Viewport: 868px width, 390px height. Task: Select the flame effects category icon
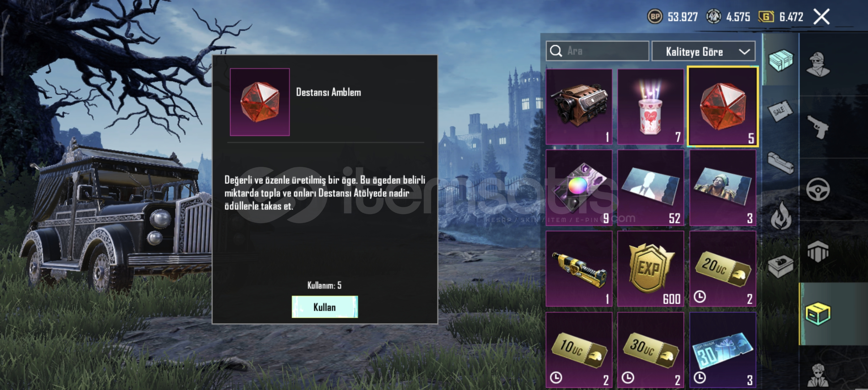(x=781, y=216)
